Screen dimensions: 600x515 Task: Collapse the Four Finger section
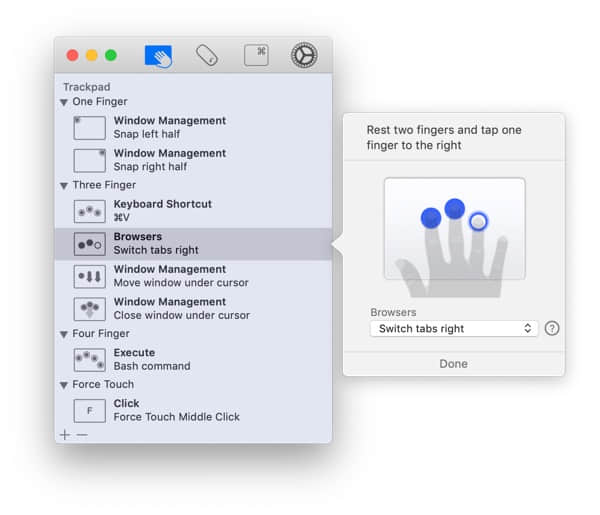[x=64, y=334]
